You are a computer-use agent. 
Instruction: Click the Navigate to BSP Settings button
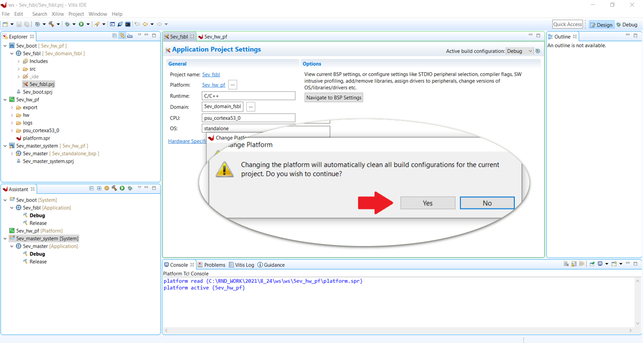click(x=334, y=97)
